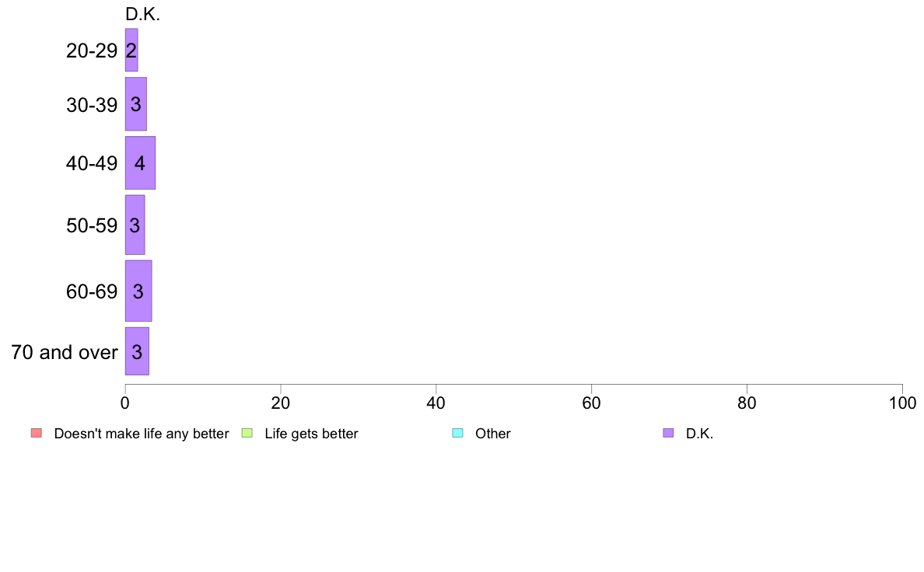Image resolution: width=924 pixels, height=572 pixels.
Task: Click the 70 and over axis label
Action: (x=65, y=352)
